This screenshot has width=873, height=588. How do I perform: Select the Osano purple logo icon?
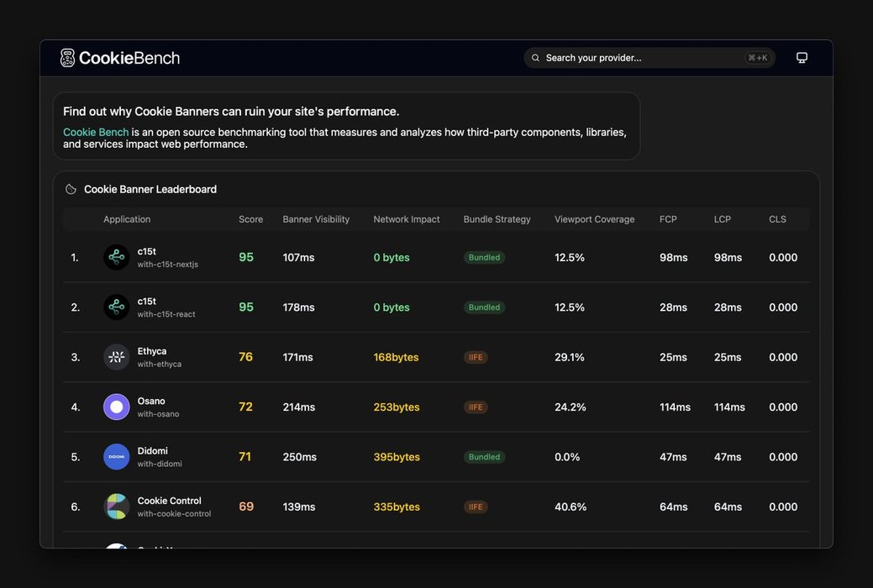click(x=116, y=407)
